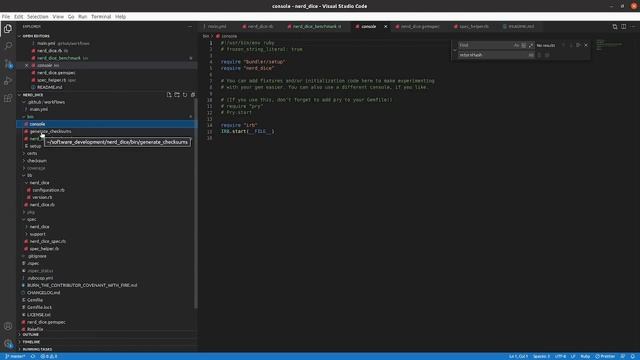Open the Source Control view

tap(8, 64)
